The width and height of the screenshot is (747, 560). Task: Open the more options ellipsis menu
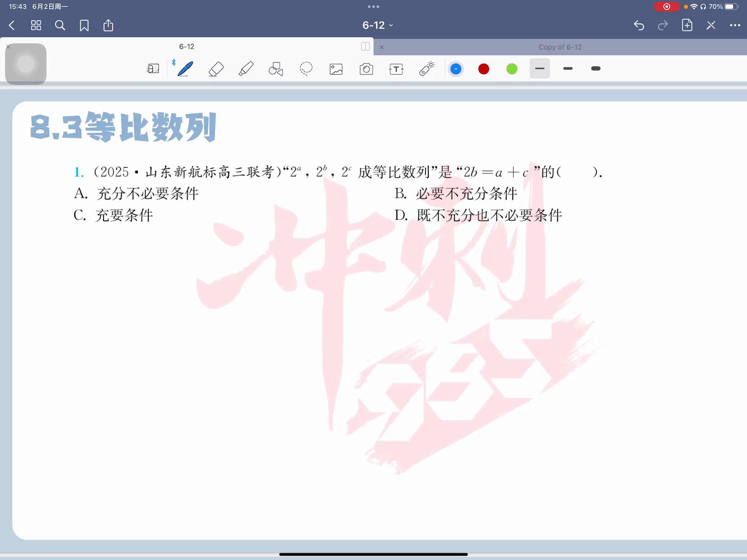(735, 25)
